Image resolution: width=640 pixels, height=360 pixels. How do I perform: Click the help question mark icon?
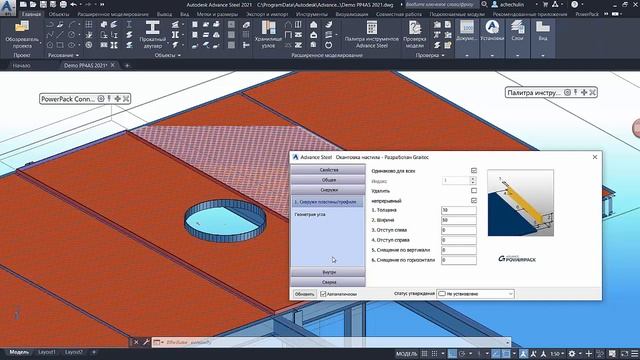pos(574,4)
